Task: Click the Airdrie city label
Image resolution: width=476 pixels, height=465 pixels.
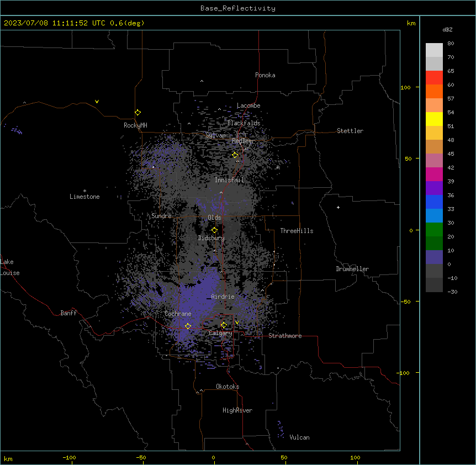Action: (x=223, y=297)
